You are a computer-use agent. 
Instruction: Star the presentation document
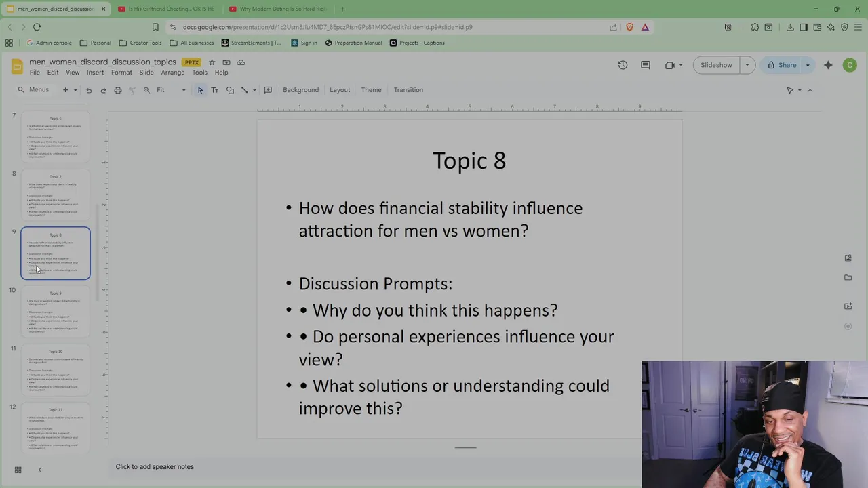point(212,62)
